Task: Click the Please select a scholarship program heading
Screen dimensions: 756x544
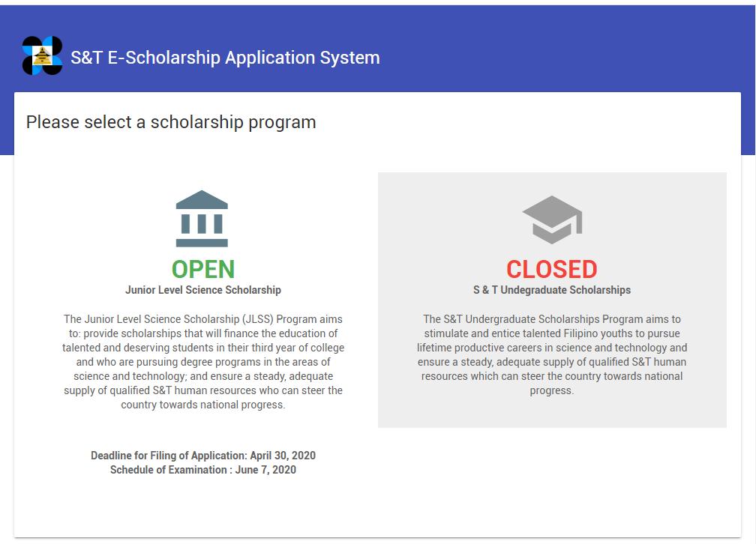Action: point(171,121)
